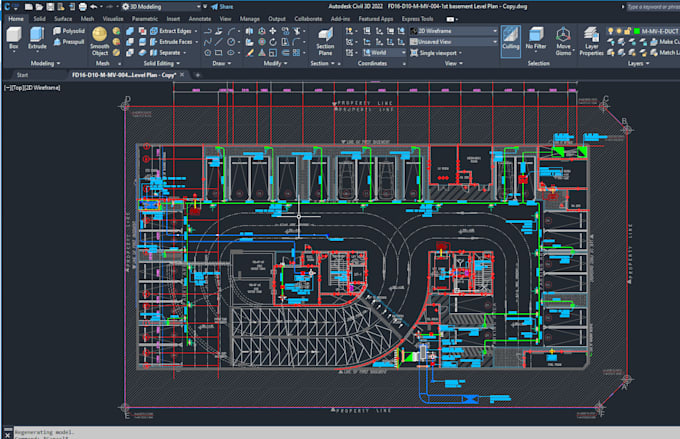Click the search keyword input field
The height and width of the screenshot is (439, 680).
653,7
